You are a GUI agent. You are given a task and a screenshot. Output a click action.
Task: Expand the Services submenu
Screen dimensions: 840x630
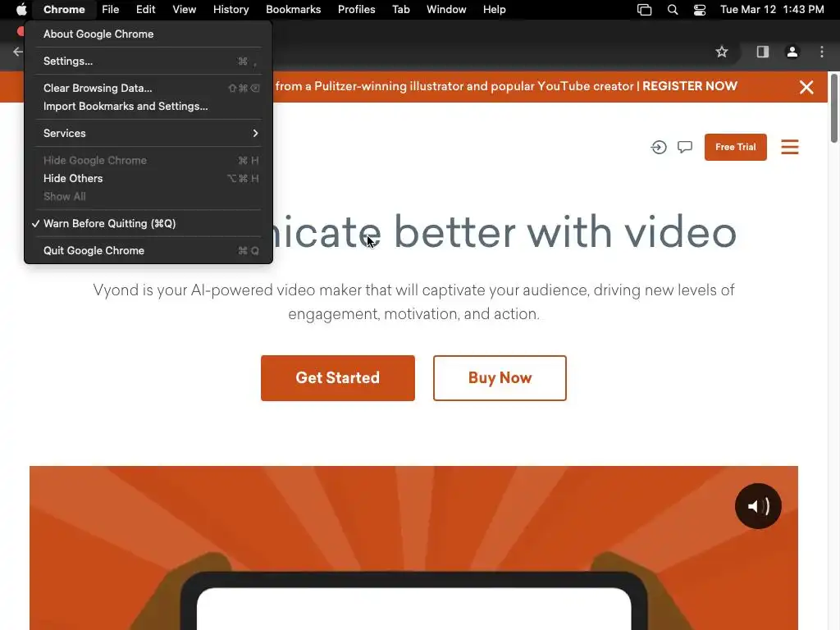[x=148, y=134]
